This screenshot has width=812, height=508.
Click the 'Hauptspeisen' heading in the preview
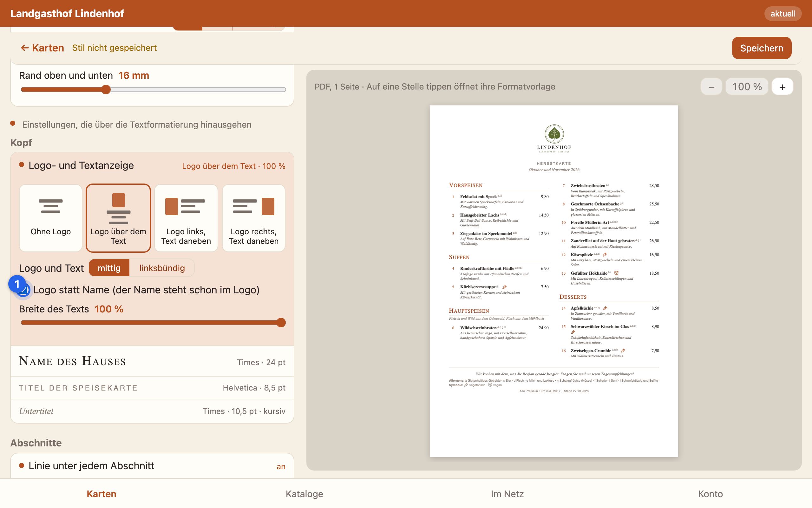click(x=469, y=311)
